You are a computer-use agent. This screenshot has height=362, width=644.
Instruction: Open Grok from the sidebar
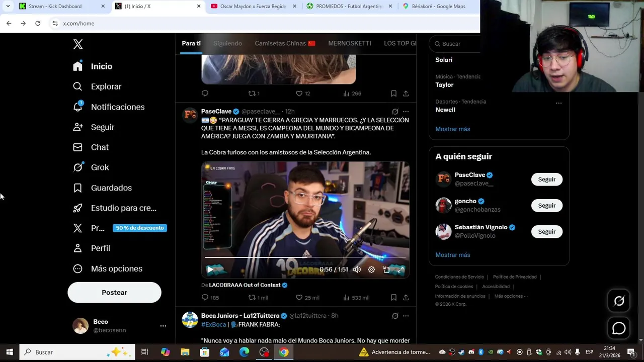pyautogui.click(x=91, y=167)
